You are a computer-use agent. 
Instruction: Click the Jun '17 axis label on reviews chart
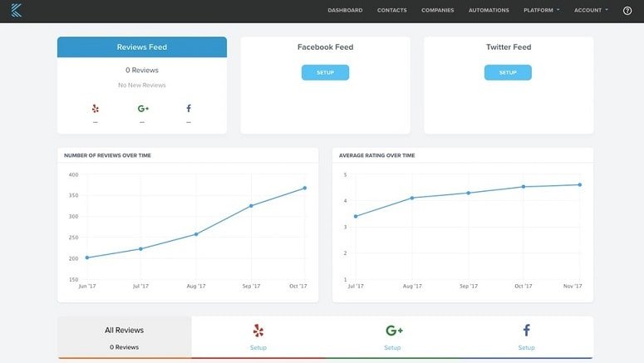tap(87, 286)
